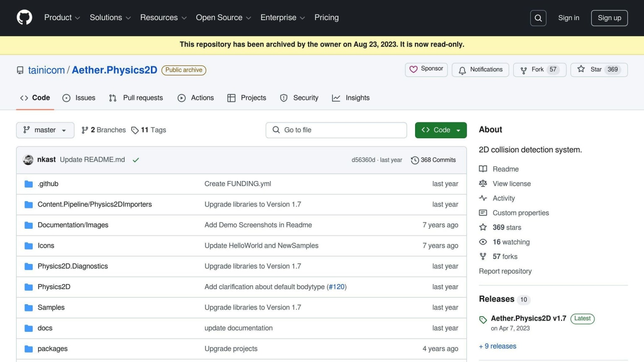Open Documentation/Images folder
644x362 pixels.
pyautogui.click(x=73, y=225)
